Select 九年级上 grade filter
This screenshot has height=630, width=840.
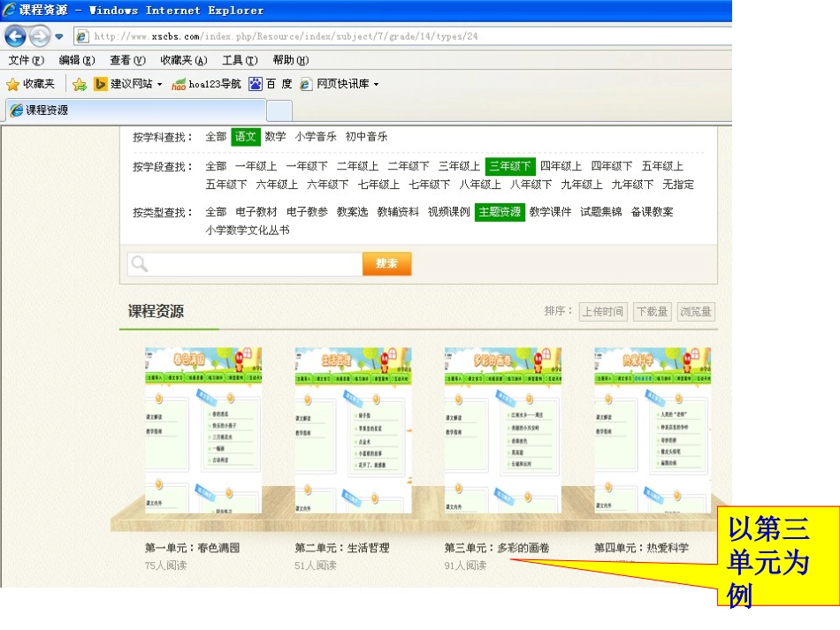(x=582, y=185)
